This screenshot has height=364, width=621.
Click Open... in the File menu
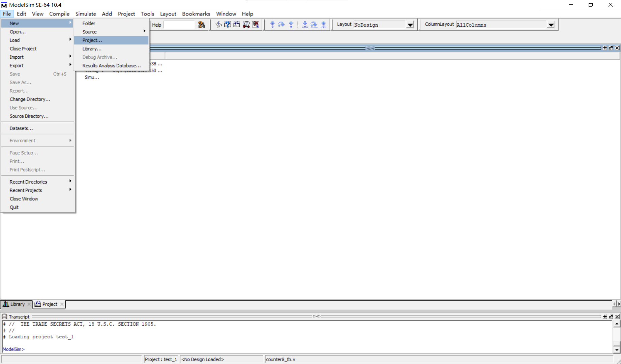38,32
